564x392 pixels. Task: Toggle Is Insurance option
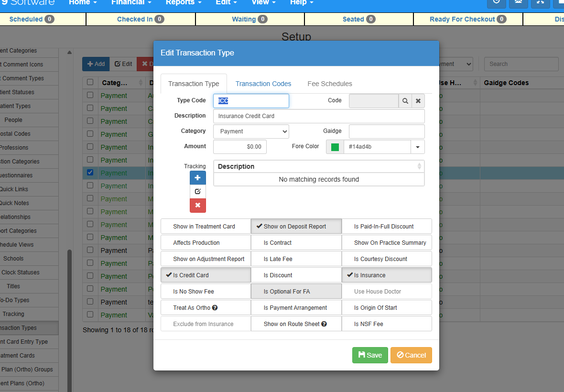(387, 275)
